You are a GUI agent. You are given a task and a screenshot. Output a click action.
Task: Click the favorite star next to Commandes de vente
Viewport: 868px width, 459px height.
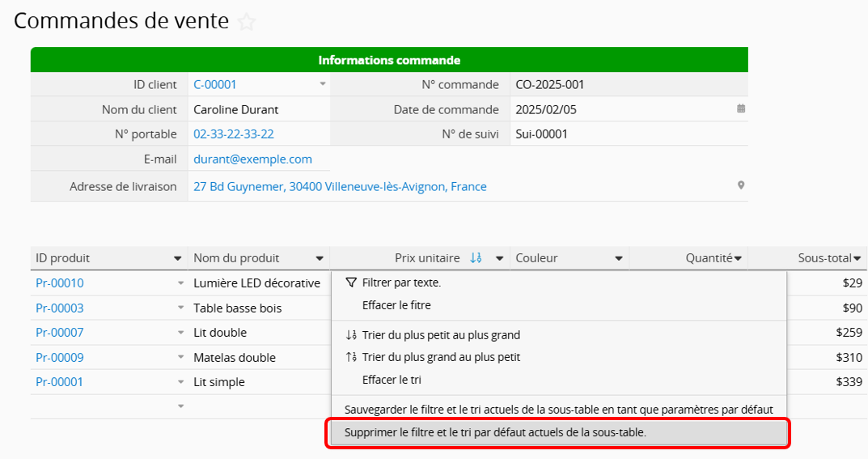(247, 23)
